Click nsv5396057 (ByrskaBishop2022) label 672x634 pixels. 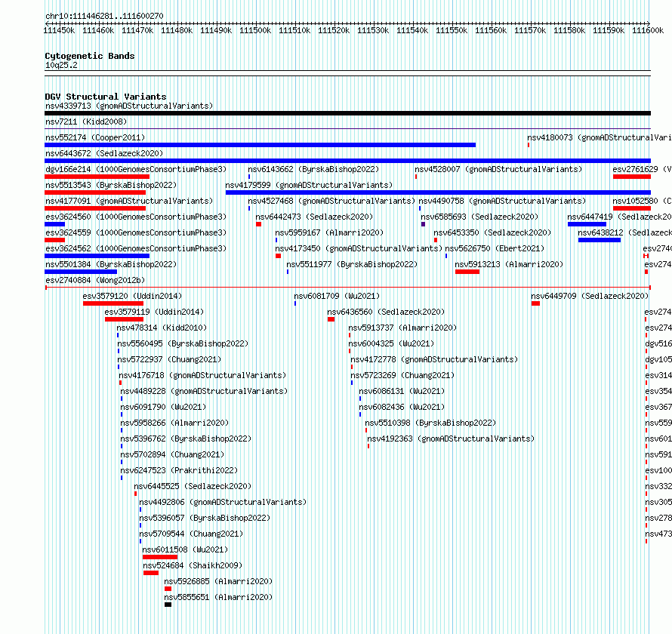[205, 518]
